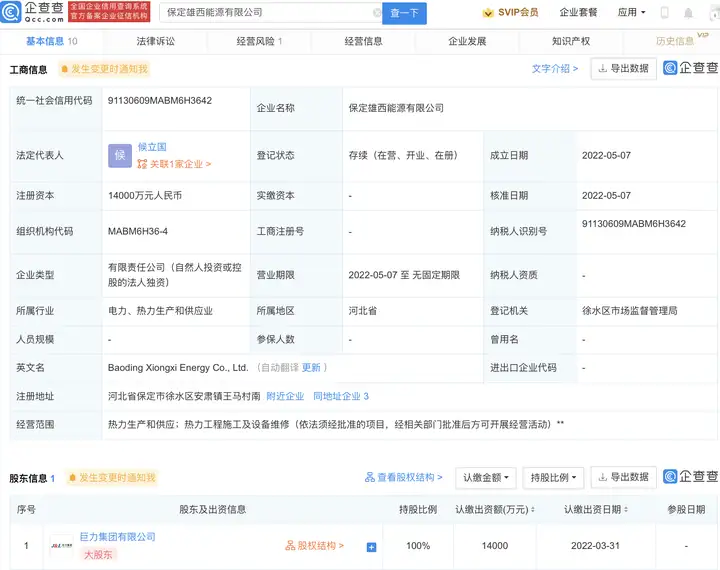Switch to the 经营信息 tab

[x=363, y=41]
